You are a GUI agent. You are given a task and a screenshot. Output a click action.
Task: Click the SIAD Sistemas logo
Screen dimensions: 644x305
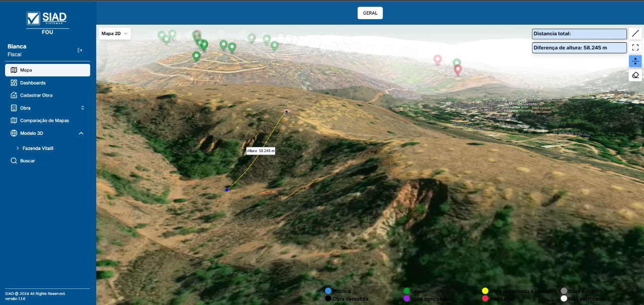(x=47, y=19)
